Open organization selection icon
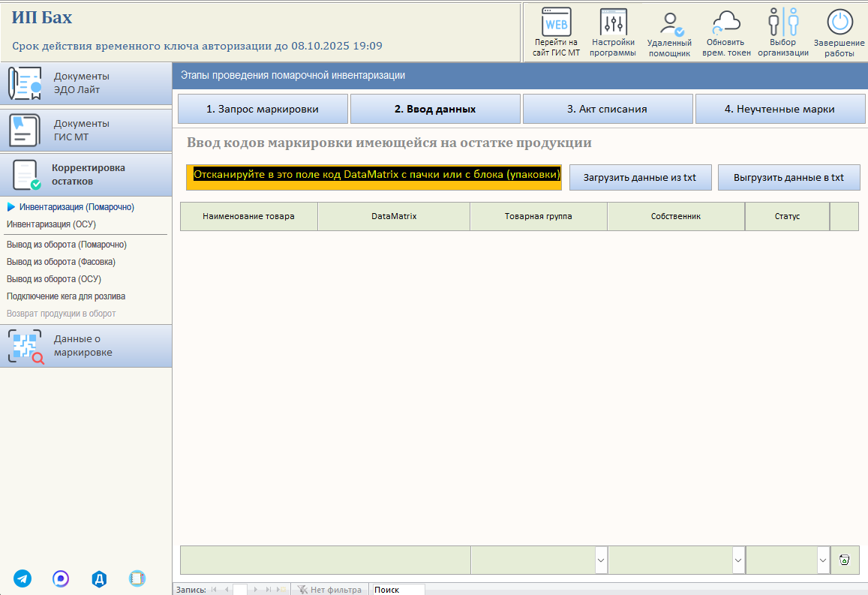The image size is (868, 595). point(782,23)
